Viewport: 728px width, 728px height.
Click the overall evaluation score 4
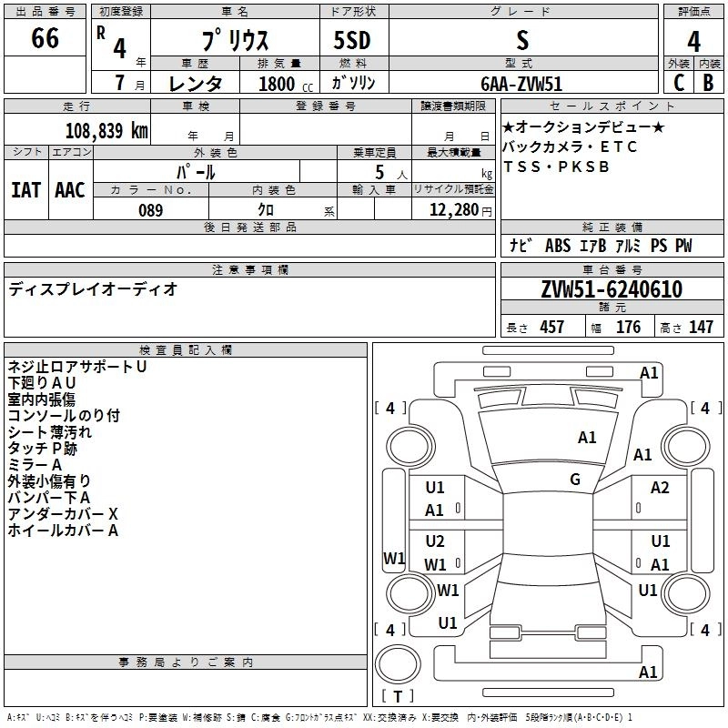693,41
